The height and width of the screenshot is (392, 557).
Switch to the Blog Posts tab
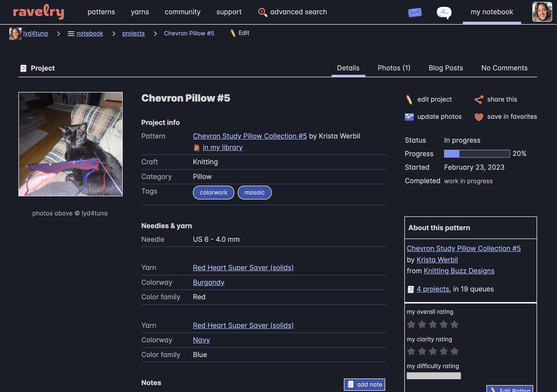[x=446, y=68]
